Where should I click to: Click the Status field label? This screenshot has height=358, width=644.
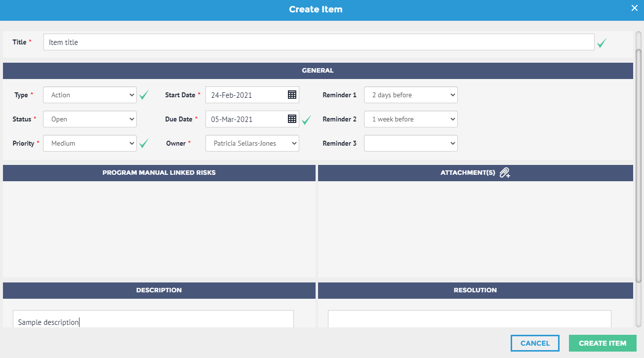pyautogui.click(x=22, y=119)
